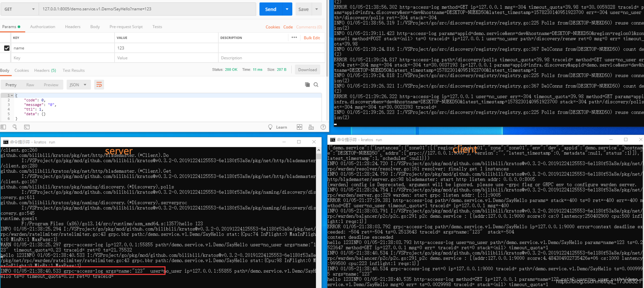The width and height of the screenshot is (644, 288).
Task: Open the Test Results tab
Action: coord(74,70)
